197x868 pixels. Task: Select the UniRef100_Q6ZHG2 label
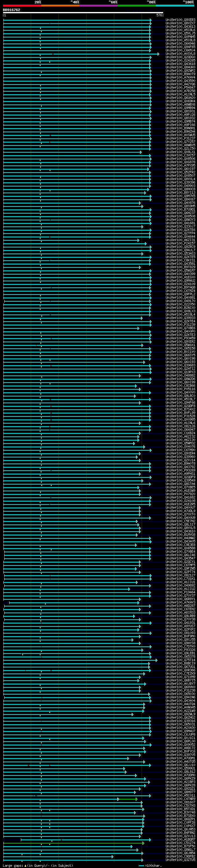(180, 717)
